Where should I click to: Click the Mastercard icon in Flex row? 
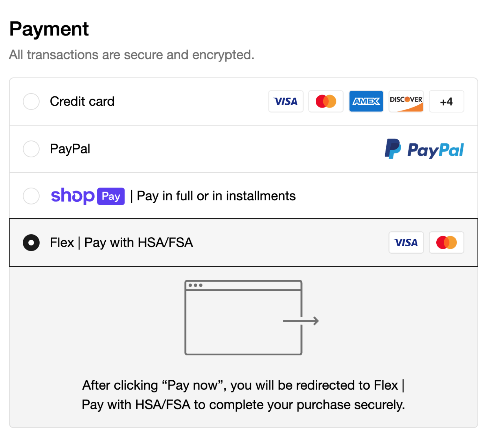(x=446, y=243)
